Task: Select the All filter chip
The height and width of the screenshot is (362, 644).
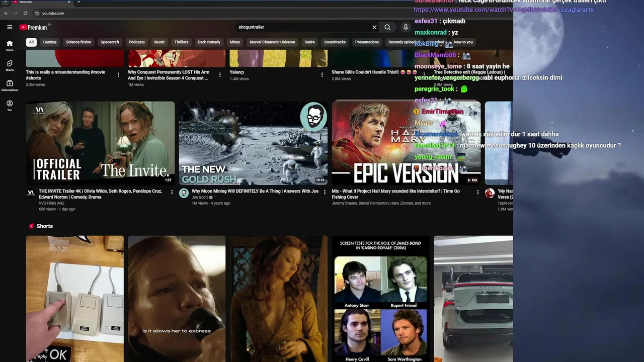Action: click(x=31, y=42)
